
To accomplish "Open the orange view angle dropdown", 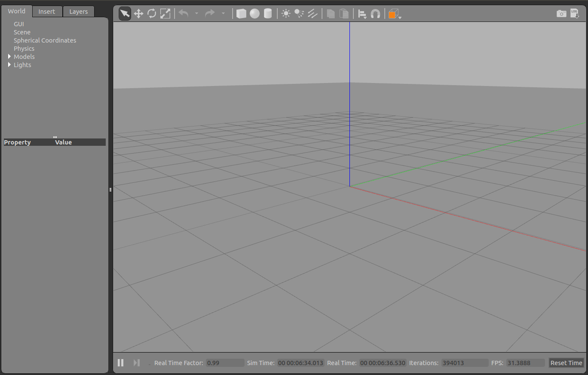I will [395, 14].
